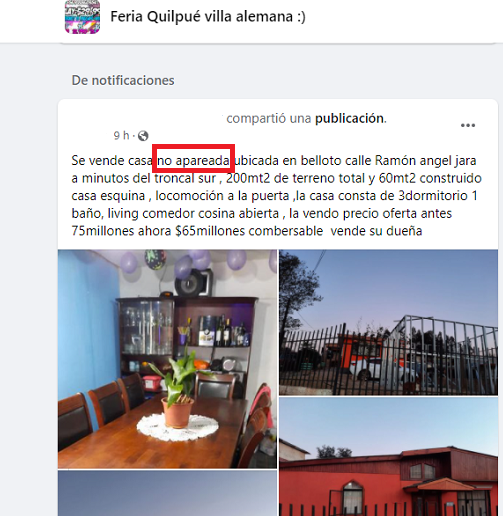The image size is (503, 516).
Task: Follow the bold 'publicación' link
Action: [x=350, y=118]
